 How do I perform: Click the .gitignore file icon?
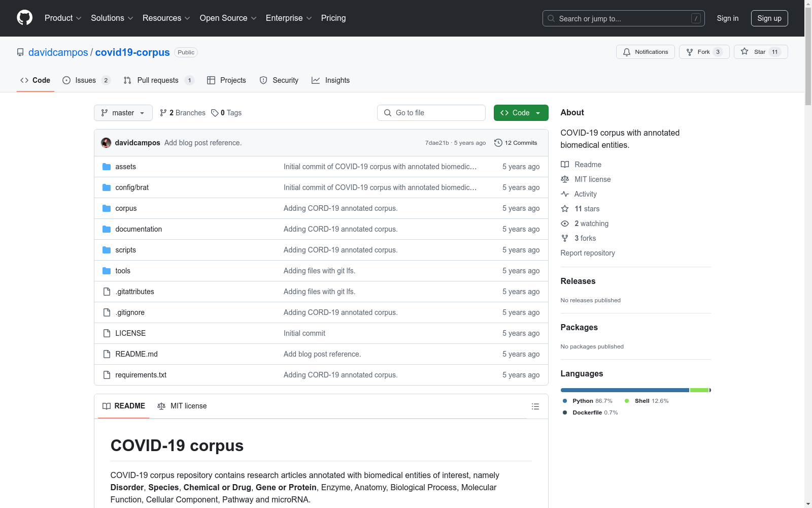107,312
